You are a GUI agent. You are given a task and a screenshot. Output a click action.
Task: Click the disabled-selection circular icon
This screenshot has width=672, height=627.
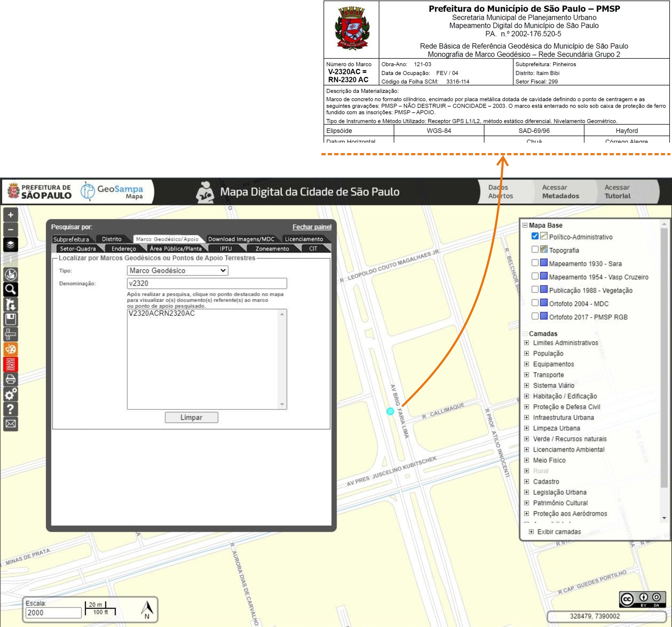tap(10, 274)
